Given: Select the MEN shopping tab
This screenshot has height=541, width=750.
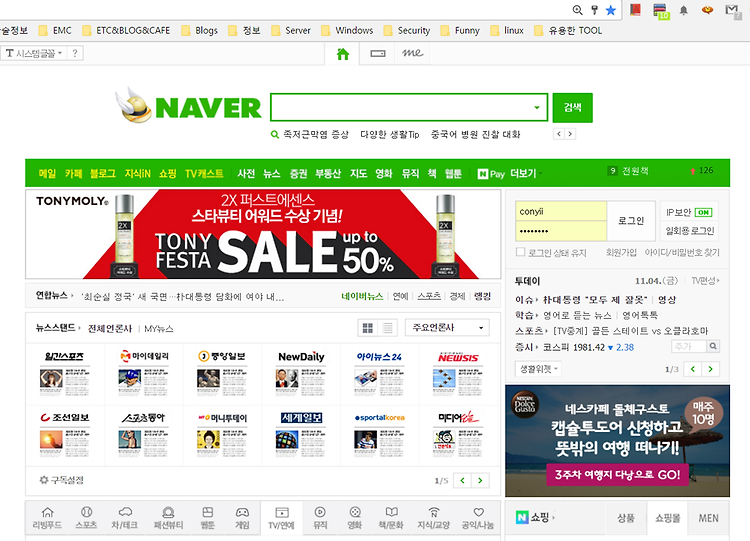Looking at the screenshot, I should point(708,518).
